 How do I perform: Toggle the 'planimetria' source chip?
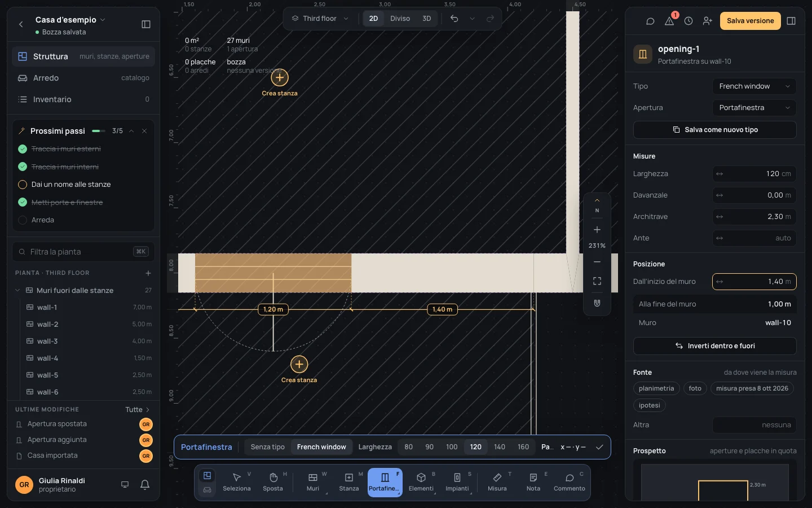click(656, 388)
